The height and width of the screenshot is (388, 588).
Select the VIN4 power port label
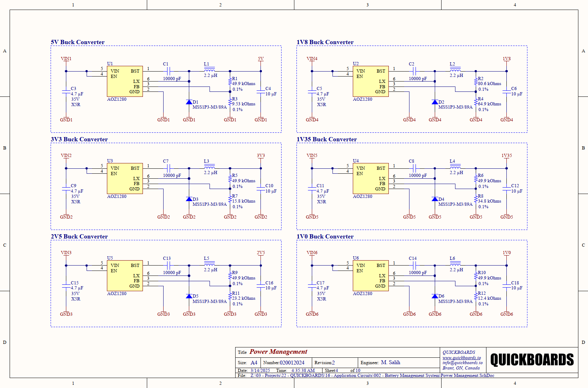(x=312, y=59)
